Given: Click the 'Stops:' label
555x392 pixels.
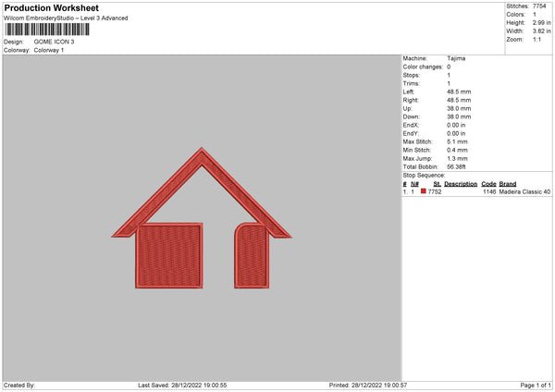Looking at the screenshot, I should (412, 76).
